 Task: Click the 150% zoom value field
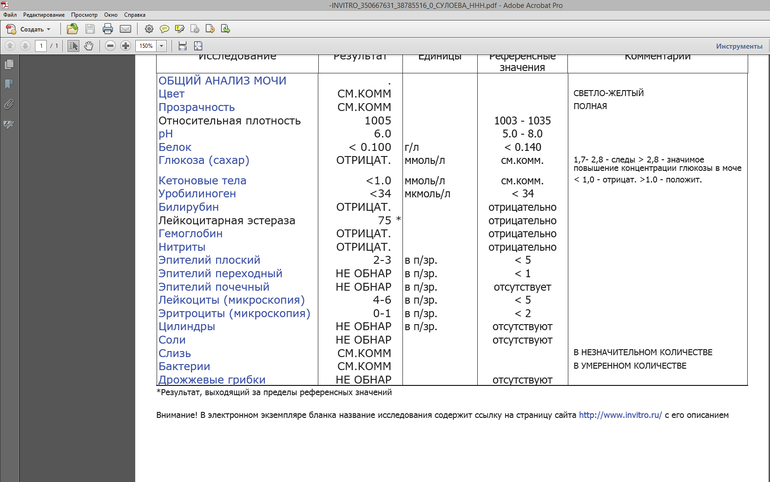(146, 46)
